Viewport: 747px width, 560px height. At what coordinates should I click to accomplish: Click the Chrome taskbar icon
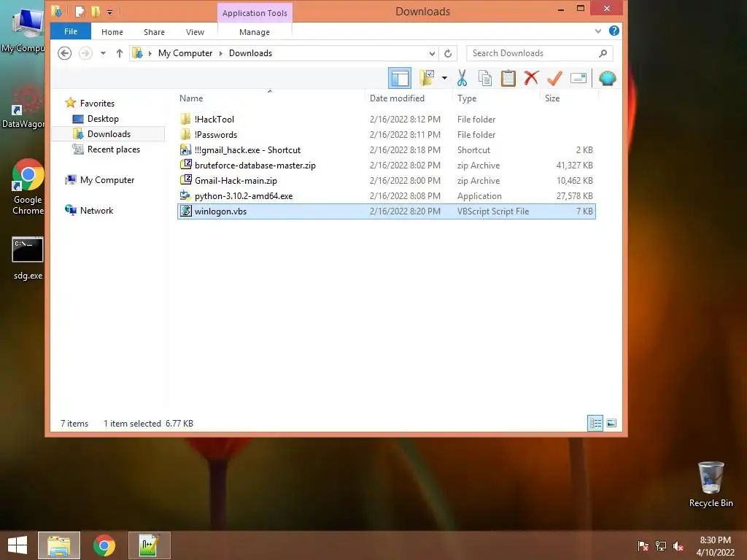coord(104,545)
